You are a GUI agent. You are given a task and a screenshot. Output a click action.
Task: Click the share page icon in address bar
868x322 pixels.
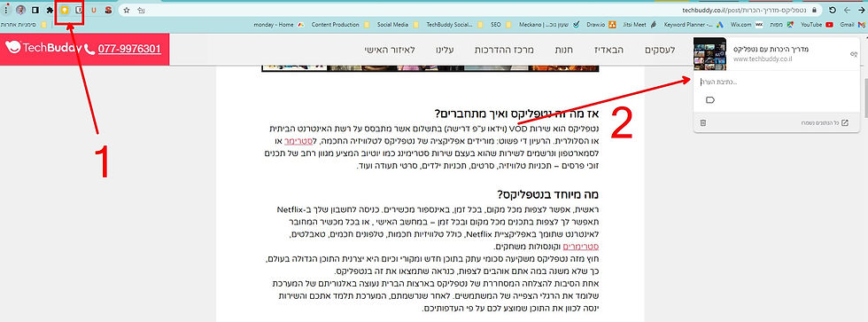pyautogui.click(x=141, y=10)
